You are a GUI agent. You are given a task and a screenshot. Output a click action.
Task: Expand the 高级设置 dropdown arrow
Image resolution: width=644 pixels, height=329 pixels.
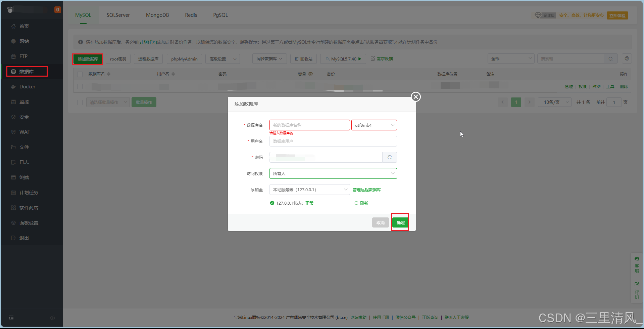pyautogui.click(x=235, y=59)
